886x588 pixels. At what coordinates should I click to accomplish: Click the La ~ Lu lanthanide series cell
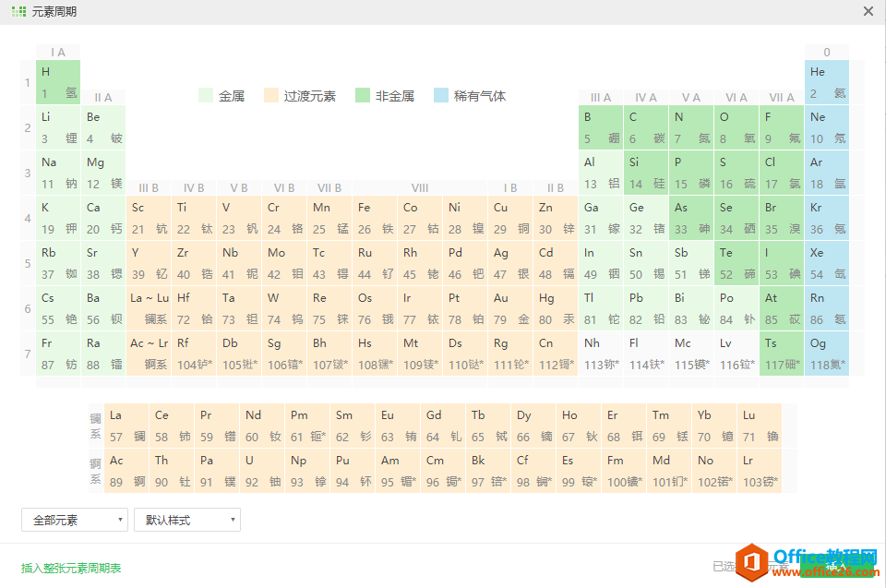(x=150, y=308)
